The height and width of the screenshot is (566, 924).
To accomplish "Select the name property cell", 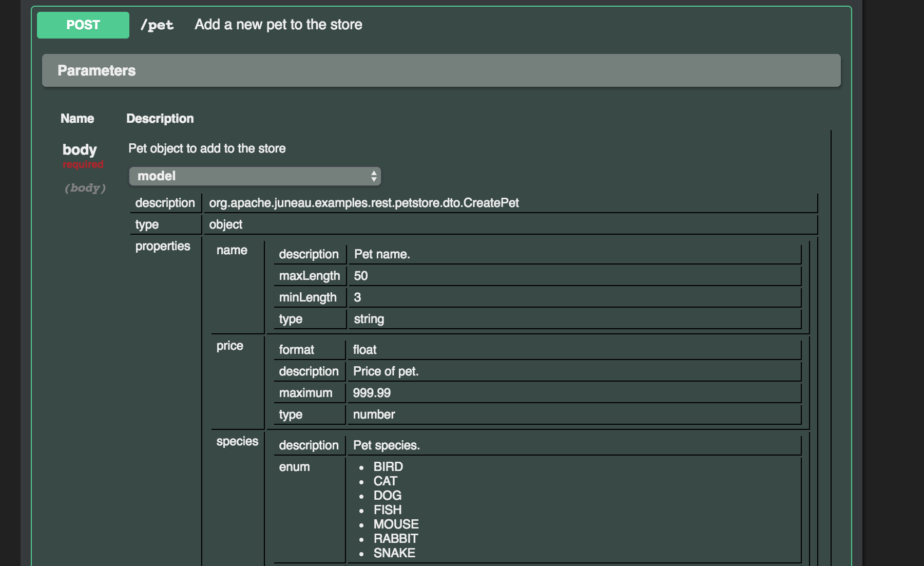I will 232,250.
